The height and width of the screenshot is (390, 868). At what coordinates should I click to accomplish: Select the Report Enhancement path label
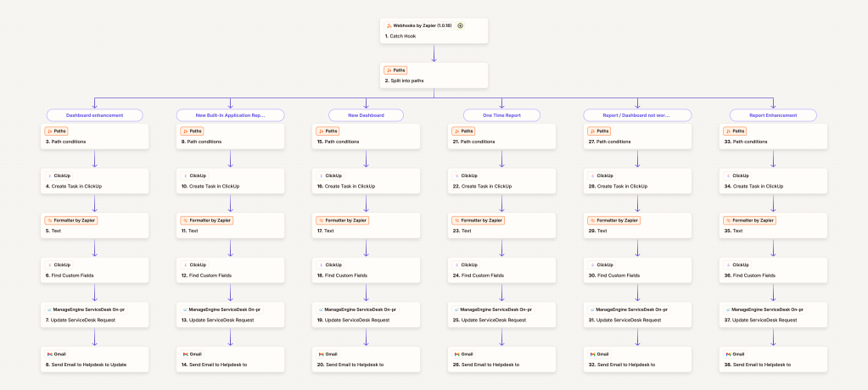[x=772, y=114]
